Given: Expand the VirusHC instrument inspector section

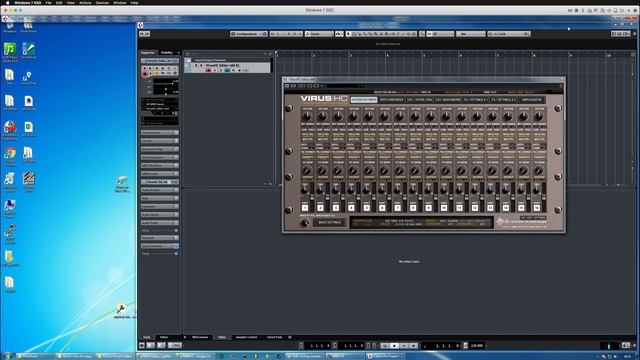Looking at the screenshot, I should pyautogui.click(x=160, y=182).
